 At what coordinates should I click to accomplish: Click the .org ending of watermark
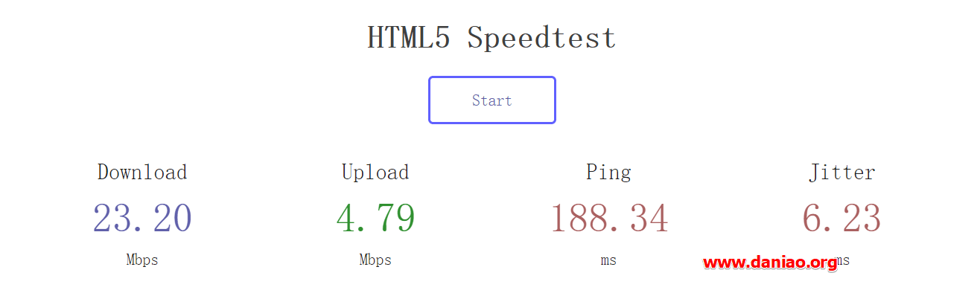tap(823, 263)
